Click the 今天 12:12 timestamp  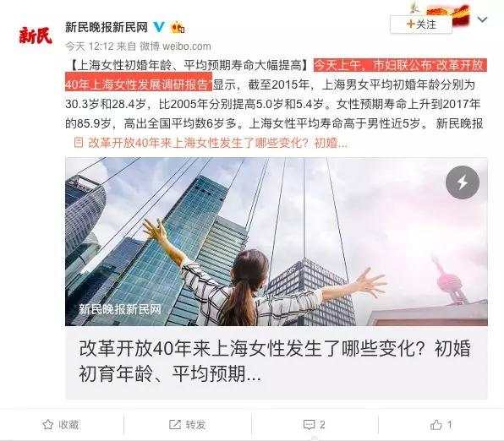[90, 46]
